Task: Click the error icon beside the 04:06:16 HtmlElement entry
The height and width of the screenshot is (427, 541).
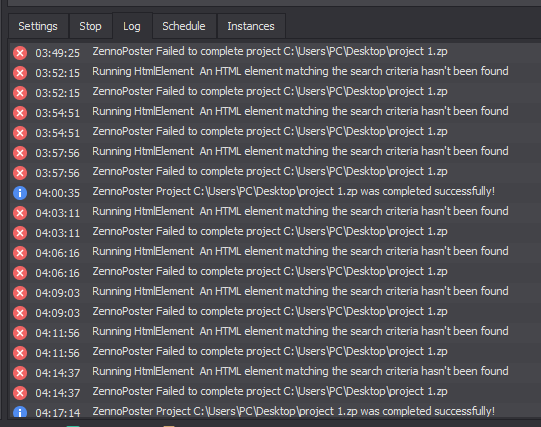Action: tap(20, 253)
